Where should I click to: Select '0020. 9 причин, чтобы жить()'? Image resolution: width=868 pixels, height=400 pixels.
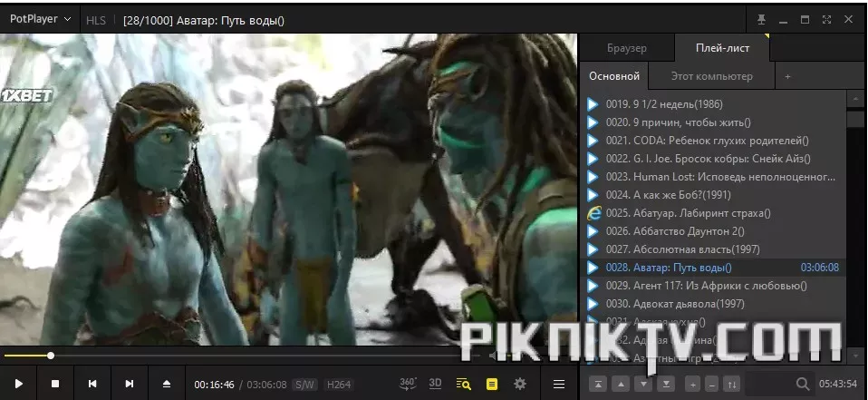[x=713, y=122]
